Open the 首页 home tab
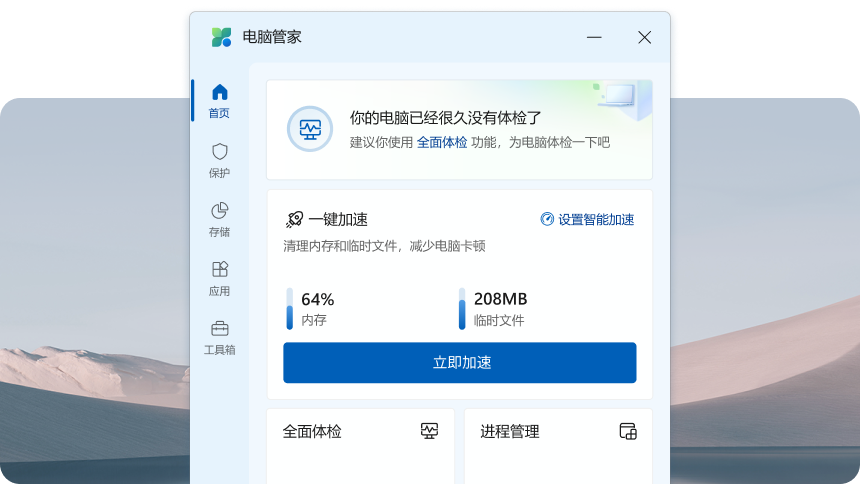 pos(219,101)
